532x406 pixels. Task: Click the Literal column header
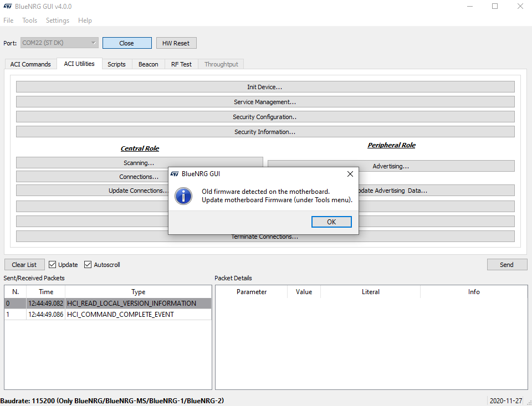coord(370,292)
